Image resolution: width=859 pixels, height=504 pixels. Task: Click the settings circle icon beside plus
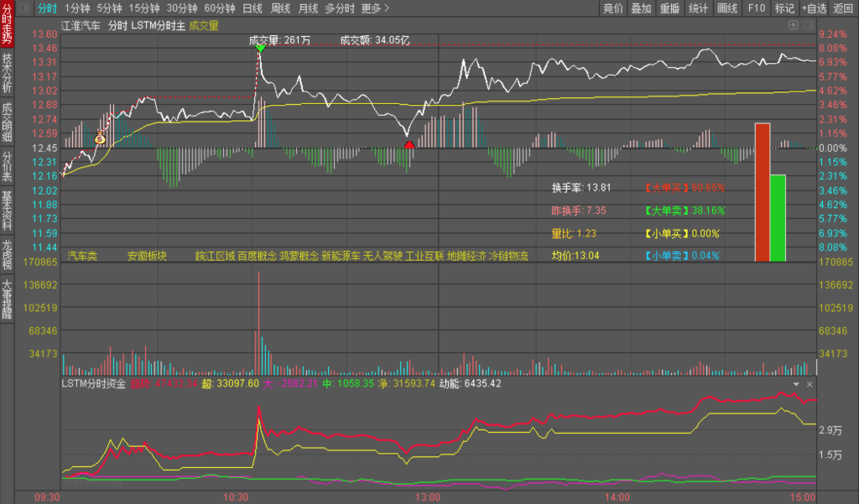808,25
